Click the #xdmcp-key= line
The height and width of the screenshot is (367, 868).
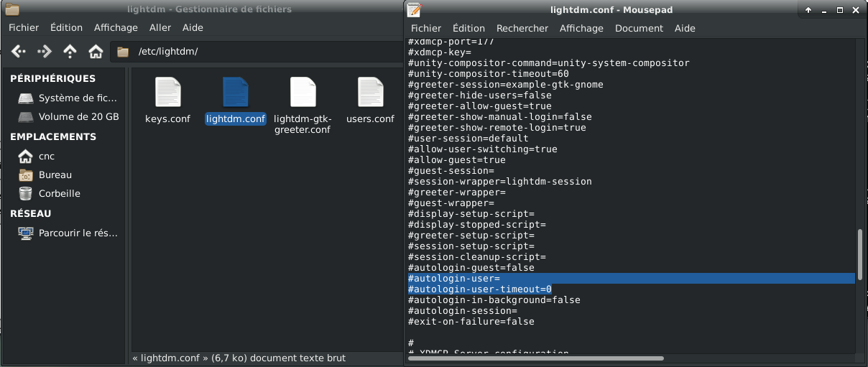point(439,52)
